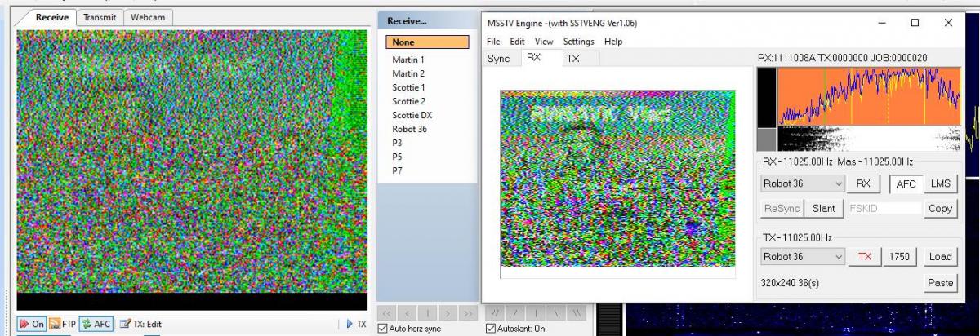Click the orange spectrum display
980x336 pixels.
pos(870,96)
